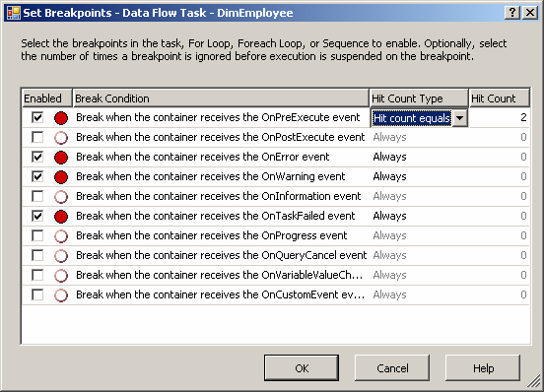Click the question mark help button in title bar
The image size is (544, 392).
tap(512, 13)
